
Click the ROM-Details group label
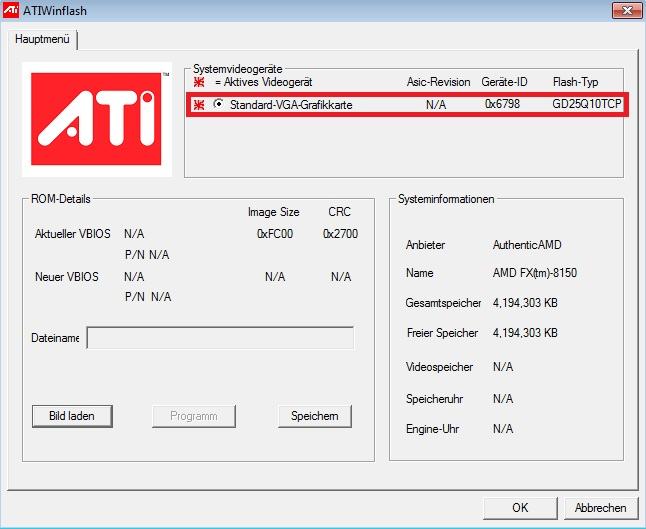point(61,199)
